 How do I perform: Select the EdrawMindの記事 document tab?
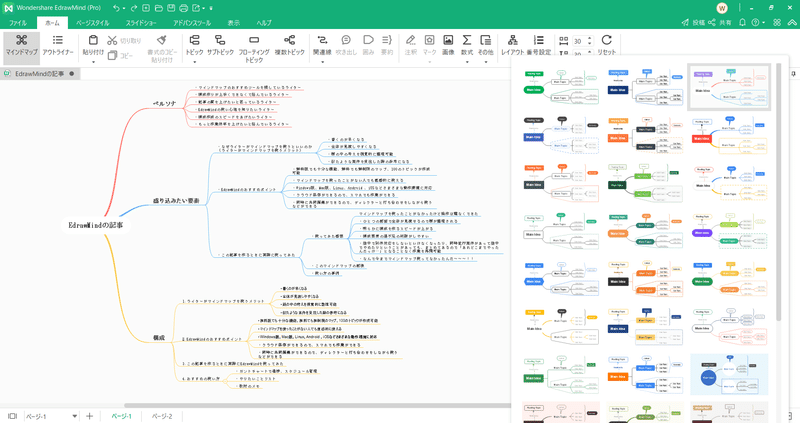pos(40,73)
